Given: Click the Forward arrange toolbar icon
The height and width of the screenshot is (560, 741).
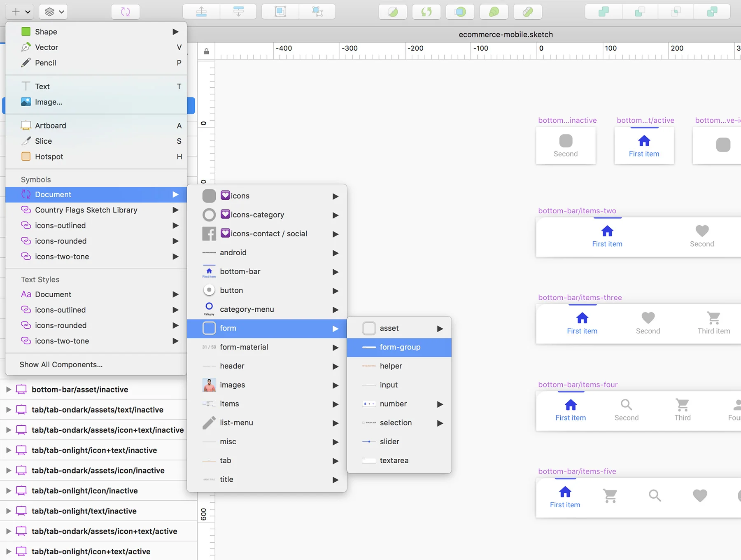Looking at the screenshot, I should 201,12.
